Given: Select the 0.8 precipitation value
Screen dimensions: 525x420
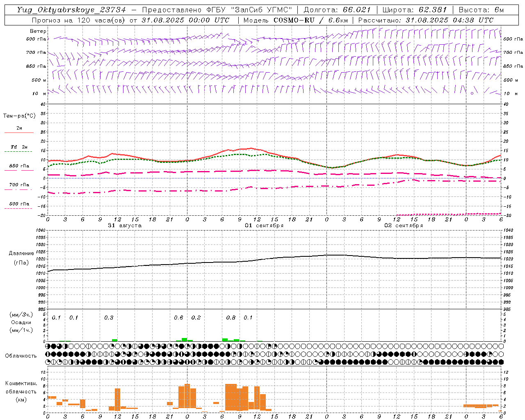Looking at the screenshot, I should (231, 318).
